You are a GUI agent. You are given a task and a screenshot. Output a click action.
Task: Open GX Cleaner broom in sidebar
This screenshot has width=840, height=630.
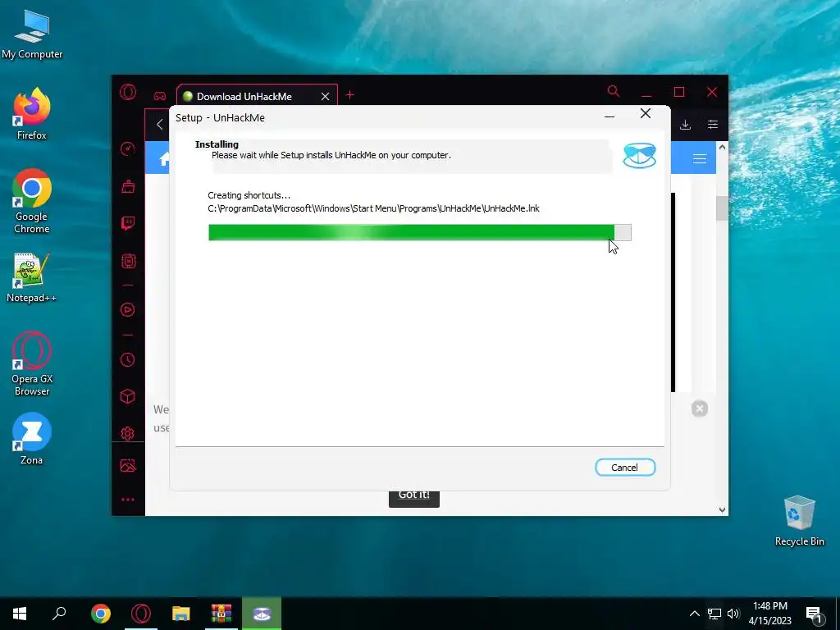pyautogui.click(x=128, y=186)
